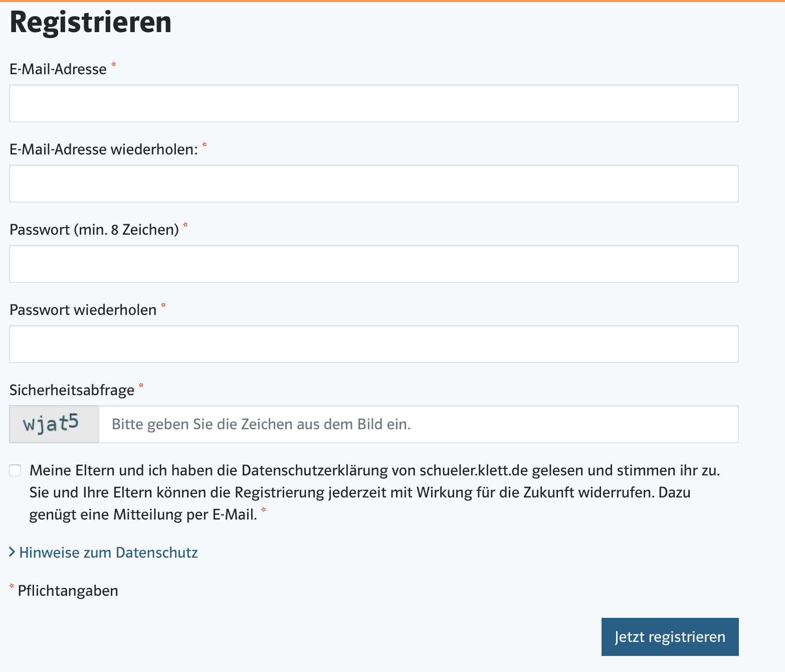The image size is (785, 672).
Task: Click the 'Passwort wiederholen' label
Action: (x=83, y=310)
